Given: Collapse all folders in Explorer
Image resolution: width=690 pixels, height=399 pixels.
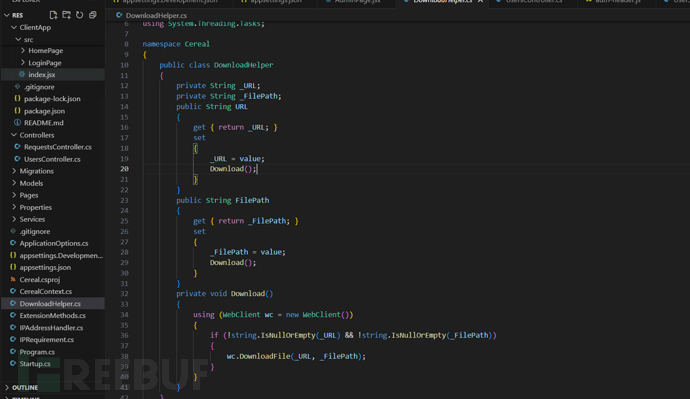Looking at the screenshot, I should [92, 15].
